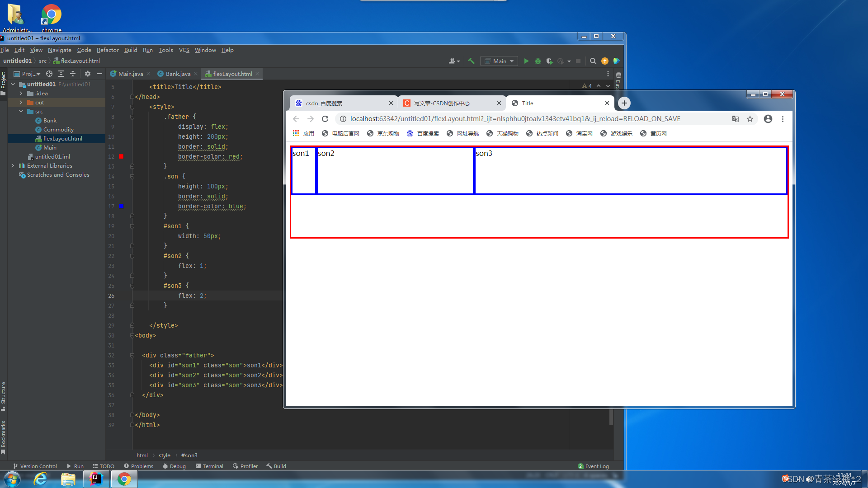
Task: Bookmark this page with the star icon
Action: [750, 119]
